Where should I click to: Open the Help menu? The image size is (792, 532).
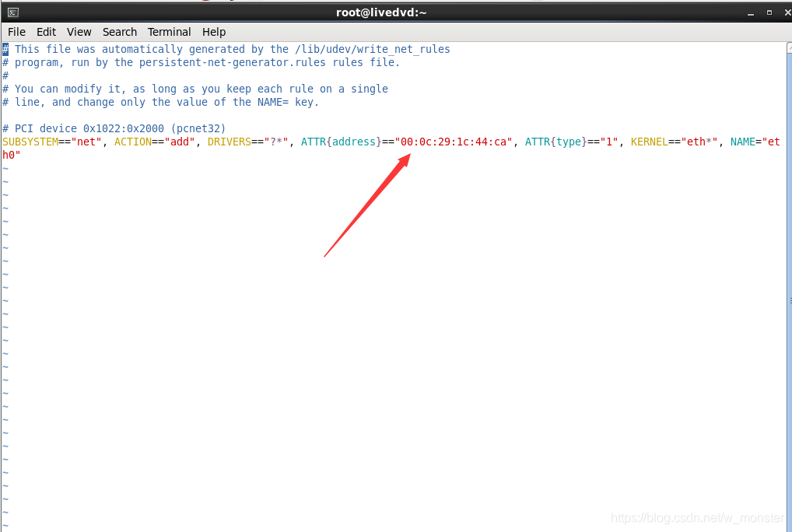click(214, 32)
